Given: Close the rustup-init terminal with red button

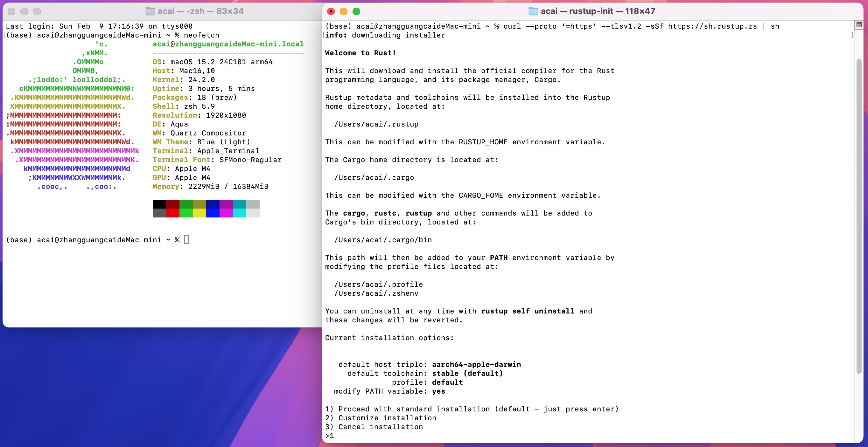Looking at the screenshot, I should click(331, 11).
